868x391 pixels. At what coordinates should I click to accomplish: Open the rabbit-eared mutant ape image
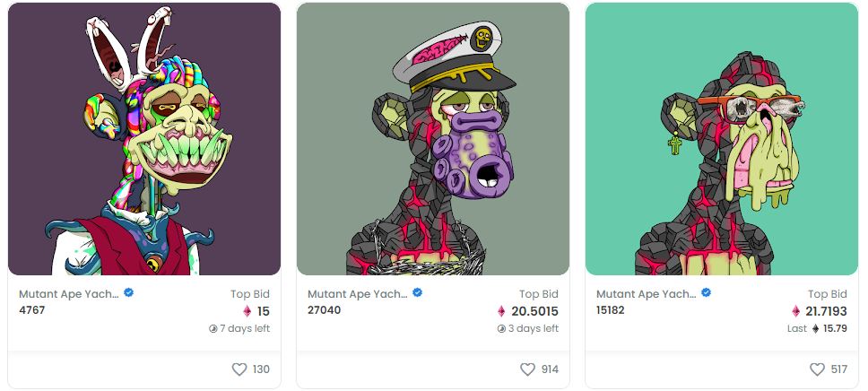point(144,138)
